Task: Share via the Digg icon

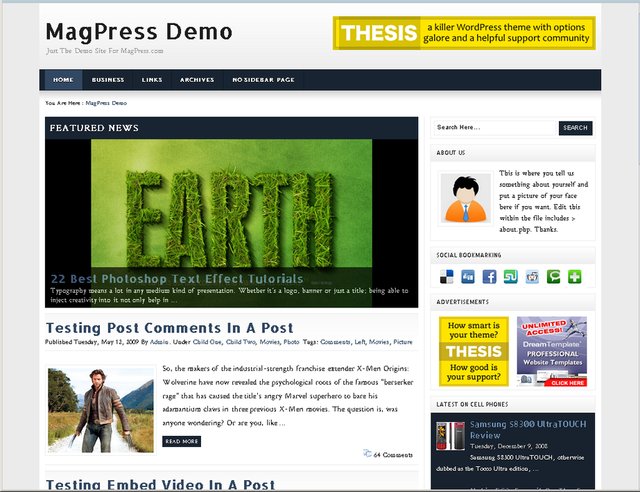Action: pos(468,277)
